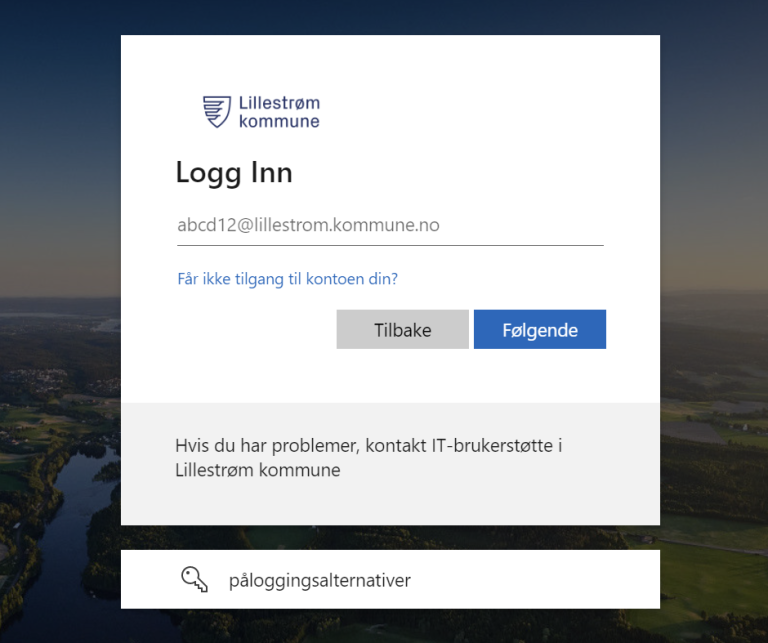Screen dimensions: 768x643
Task: Open påloggingsalternativer sign-in options
Action: [390, 579]
